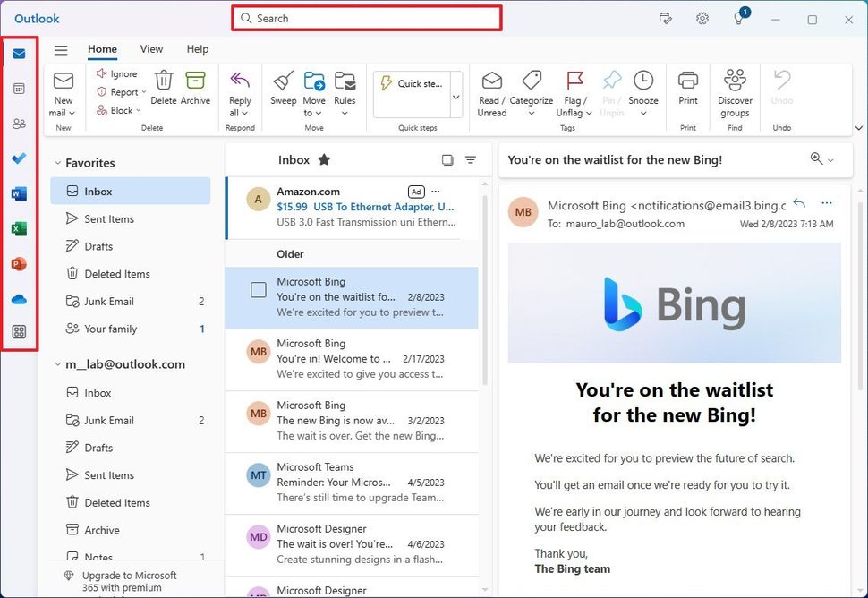Check the Microsoft Bing waitlist email checkbox
868x598 pixels.
tap(258, 289)
